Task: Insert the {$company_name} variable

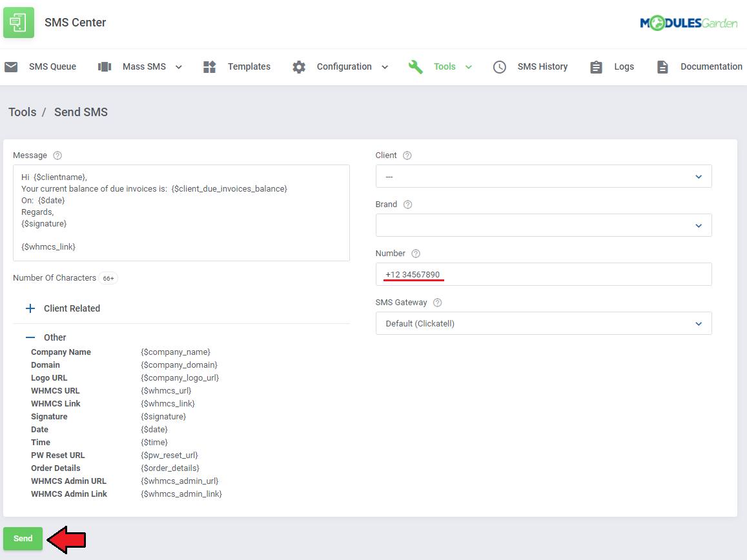Action: [x=176, y=352]
